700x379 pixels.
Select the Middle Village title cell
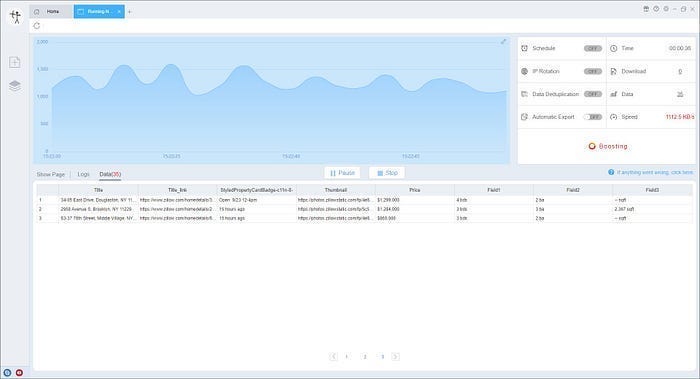coord(98,218)
